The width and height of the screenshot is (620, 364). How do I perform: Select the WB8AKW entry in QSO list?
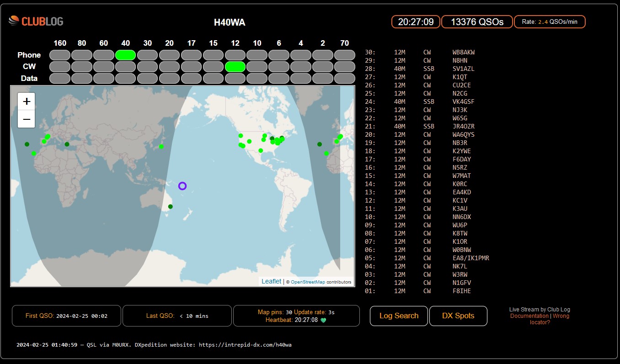click(x=463, y=53)
